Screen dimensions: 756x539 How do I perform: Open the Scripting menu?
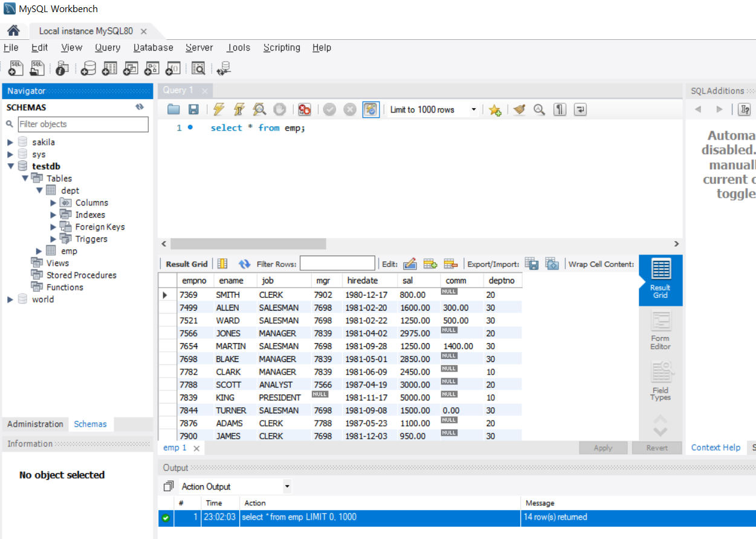282,48
